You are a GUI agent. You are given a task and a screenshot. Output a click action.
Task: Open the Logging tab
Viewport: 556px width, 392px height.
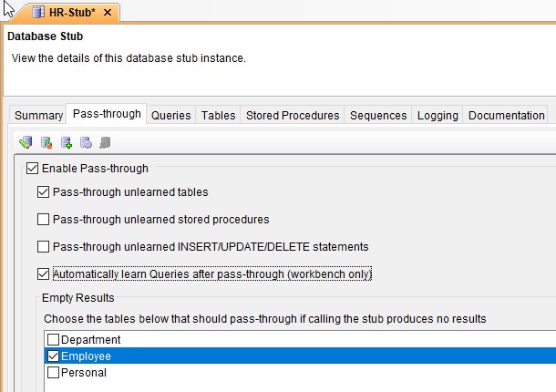(438, 116)
